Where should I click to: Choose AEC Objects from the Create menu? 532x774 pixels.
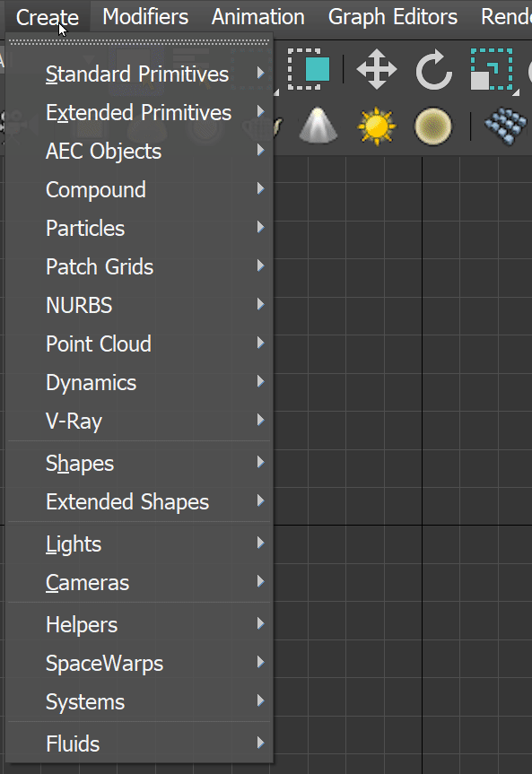coord(103,151)
